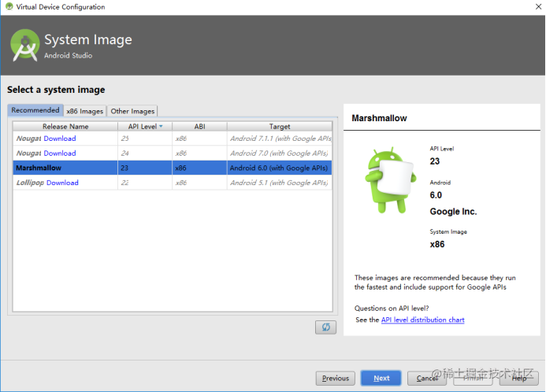This screenshot has width=546, height=392.
Task: Open the API level distribution chart link
Action: (423, 320)
